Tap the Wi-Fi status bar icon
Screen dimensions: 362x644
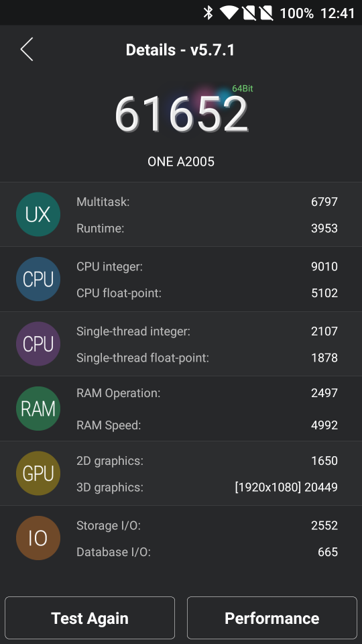point(229,13)
